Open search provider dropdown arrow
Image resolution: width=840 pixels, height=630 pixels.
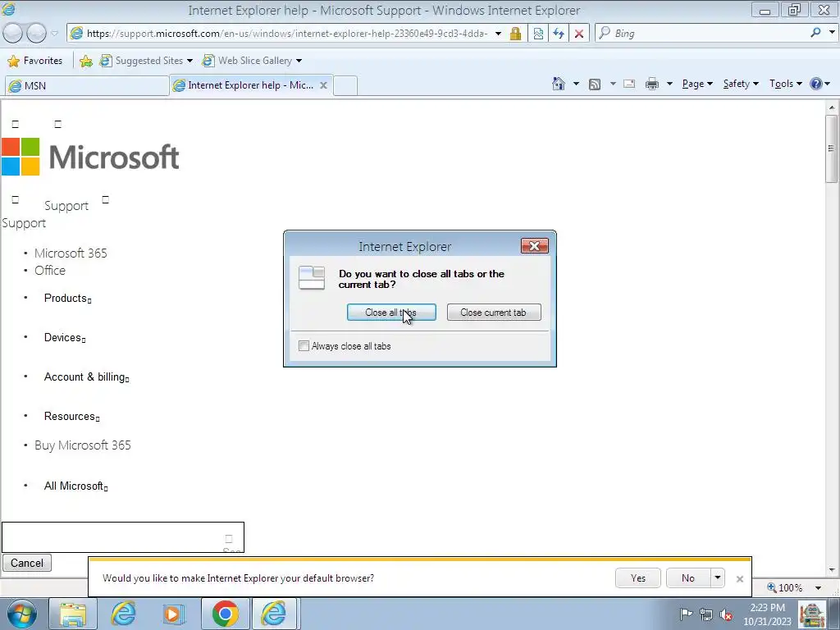tap(832, 33)
